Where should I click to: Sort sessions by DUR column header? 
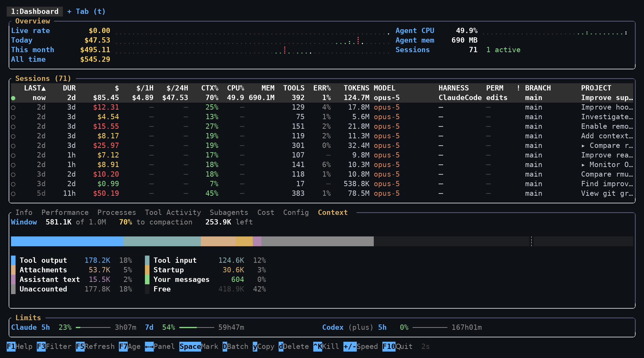(x=69, y=88)
